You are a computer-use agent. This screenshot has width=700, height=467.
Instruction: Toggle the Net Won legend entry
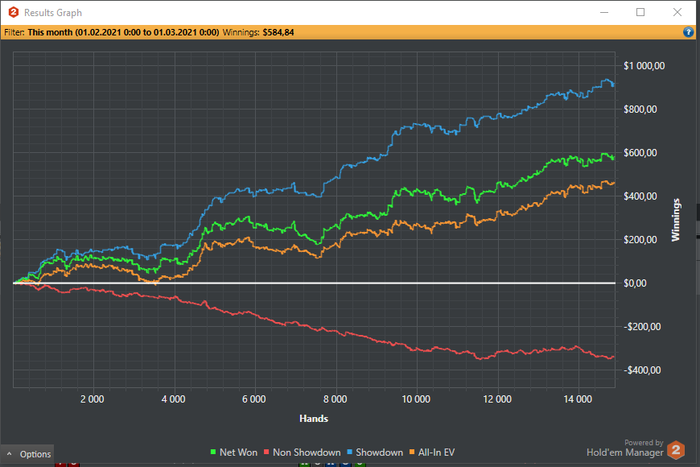coord(234,452)
